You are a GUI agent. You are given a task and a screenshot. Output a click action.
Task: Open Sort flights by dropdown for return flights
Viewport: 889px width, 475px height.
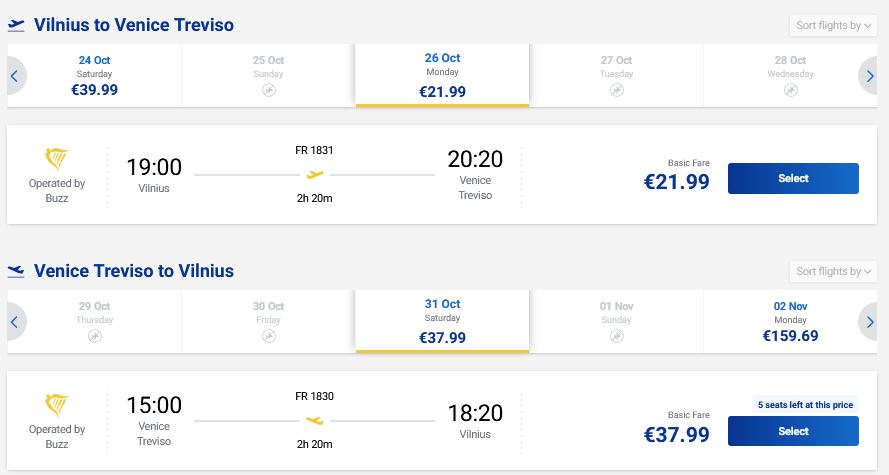[x=833, y=272]
